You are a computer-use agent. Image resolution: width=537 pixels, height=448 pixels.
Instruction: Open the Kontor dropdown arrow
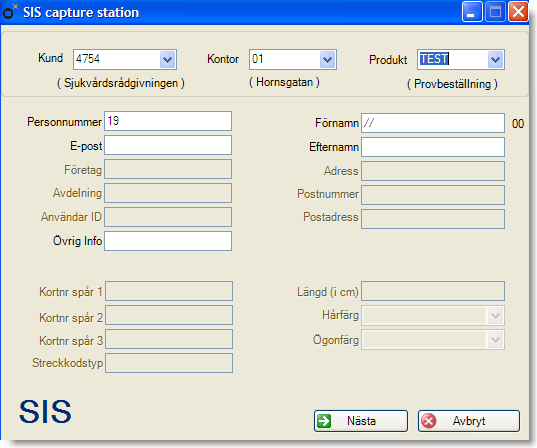click(x=328, y=60)
